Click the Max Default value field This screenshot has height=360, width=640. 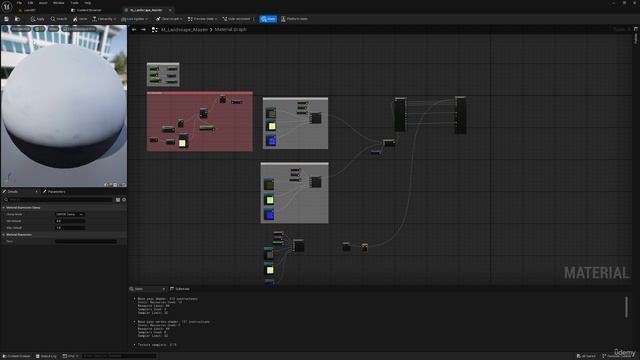tap(70, 228)
